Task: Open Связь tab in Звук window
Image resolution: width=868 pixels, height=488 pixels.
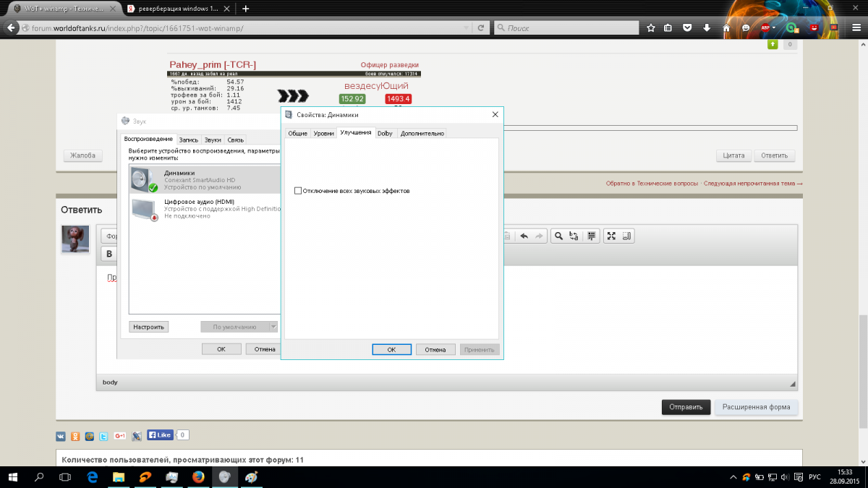Action: 235,140
